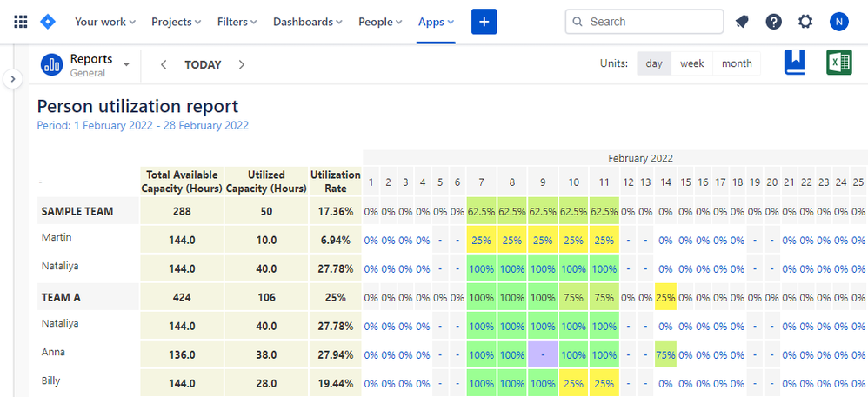This screenshot has height=397, width=868.
Task: Click Martin's 25% cell on day 7
Action: [482, 240]
